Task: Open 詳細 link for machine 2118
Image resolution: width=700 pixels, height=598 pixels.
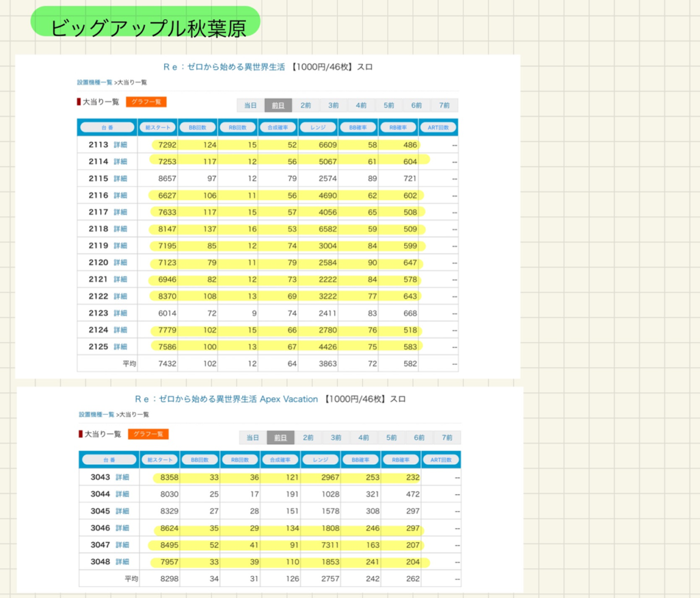Action: [x=120, y=229]
